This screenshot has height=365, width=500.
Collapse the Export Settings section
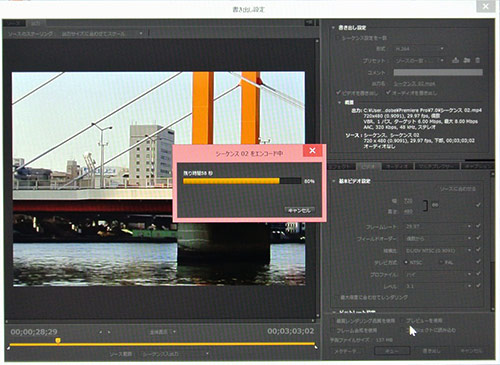click(x=333, y=28)
